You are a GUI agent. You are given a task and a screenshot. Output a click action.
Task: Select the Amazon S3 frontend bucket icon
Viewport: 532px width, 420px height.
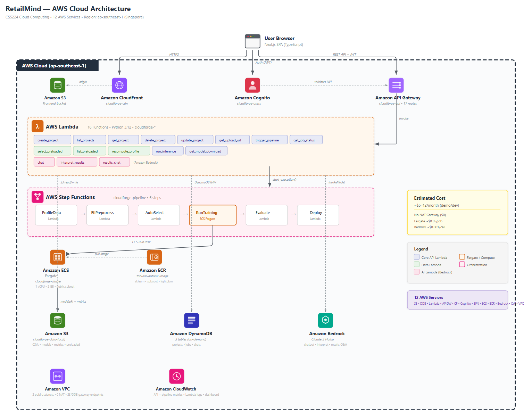tap(58, 85)
